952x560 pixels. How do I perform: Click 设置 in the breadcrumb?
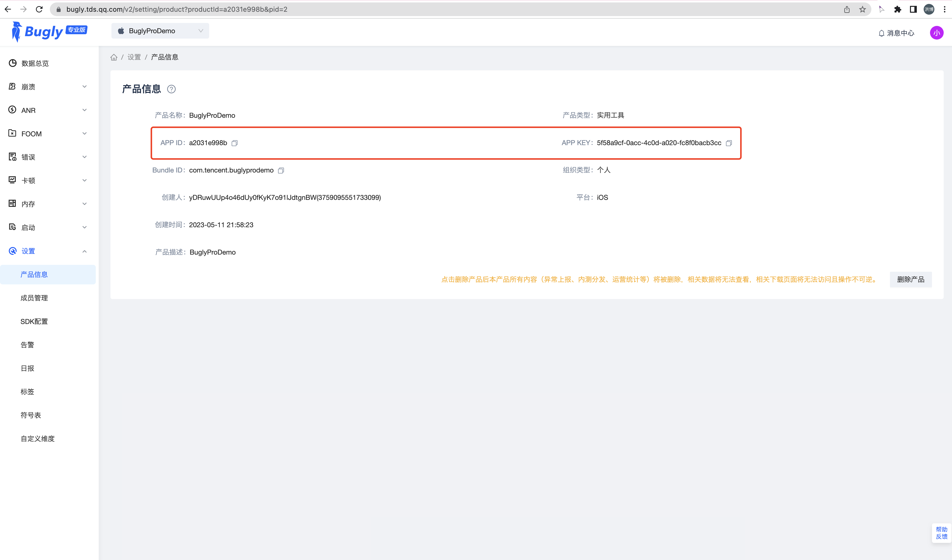(134, 57)
